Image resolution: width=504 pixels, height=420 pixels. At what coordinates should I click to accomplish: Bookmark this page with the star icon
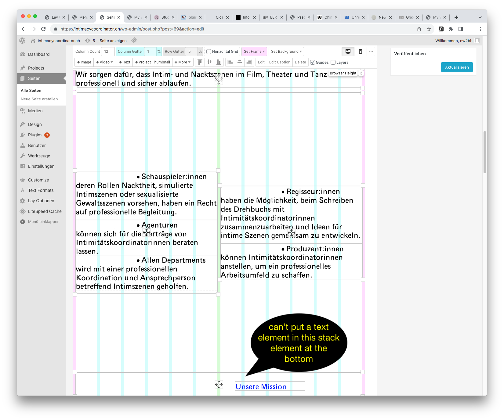click(429, 29)
